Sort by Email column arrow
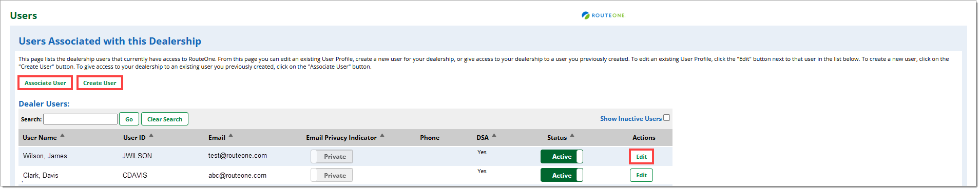This screenshot has width=980, height=190. coord(230,136)
